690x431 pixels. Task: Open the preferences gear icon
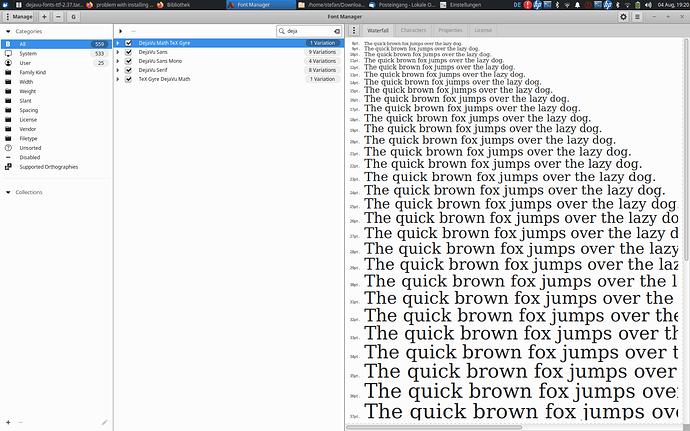(623, 17)
